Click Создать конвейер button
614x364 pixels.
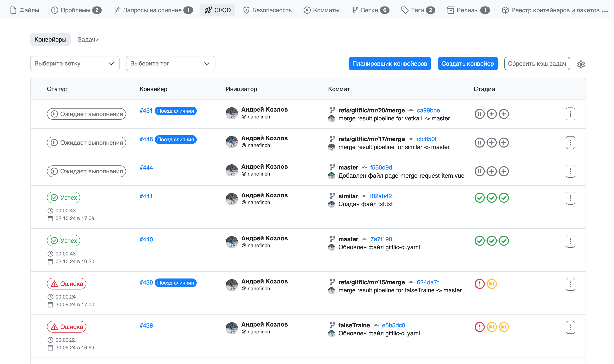pyautogui.click(x=467, y=64)
